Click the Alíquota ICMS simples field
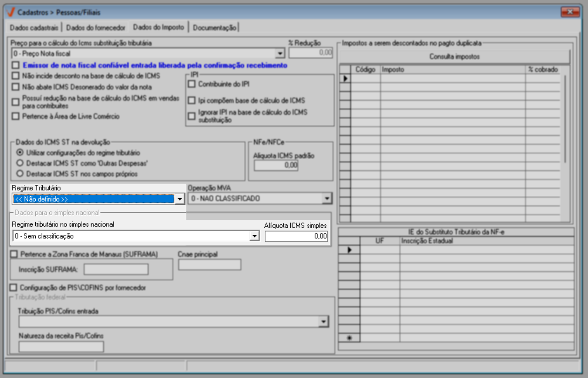This screenshot has width=588, height=378. [296, 236]
